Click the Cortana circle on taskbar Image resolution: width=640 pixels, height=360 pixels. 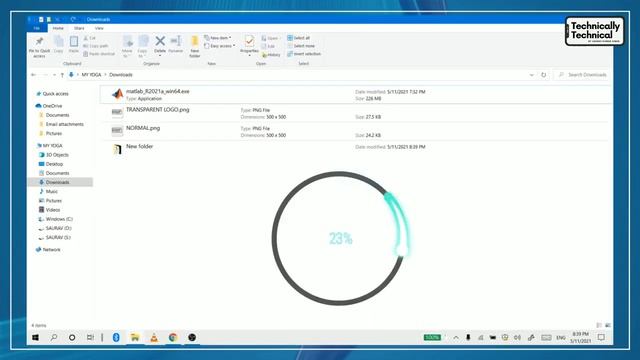point(72,338)
